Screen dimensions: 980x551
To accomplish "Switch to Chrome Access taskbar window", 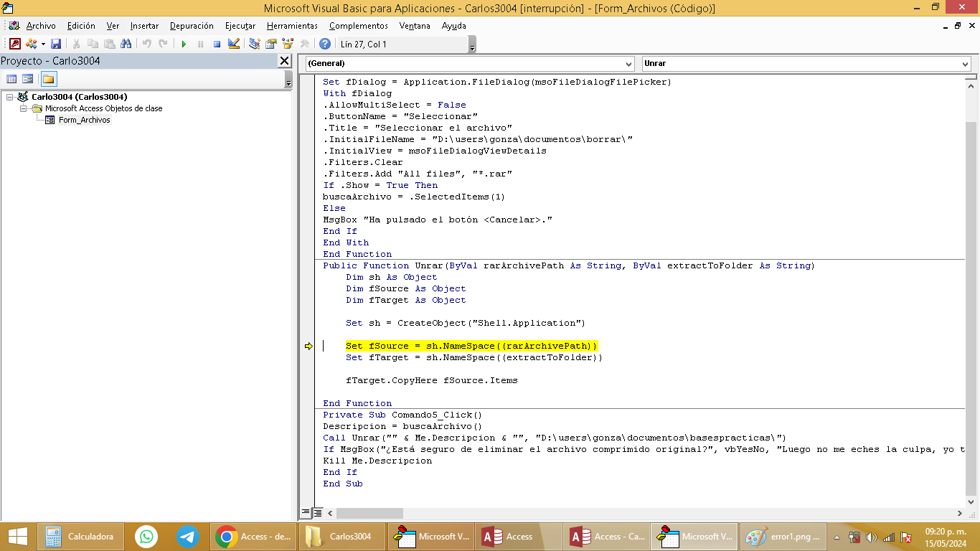I will pyautogui.click(x=254, y=536).
